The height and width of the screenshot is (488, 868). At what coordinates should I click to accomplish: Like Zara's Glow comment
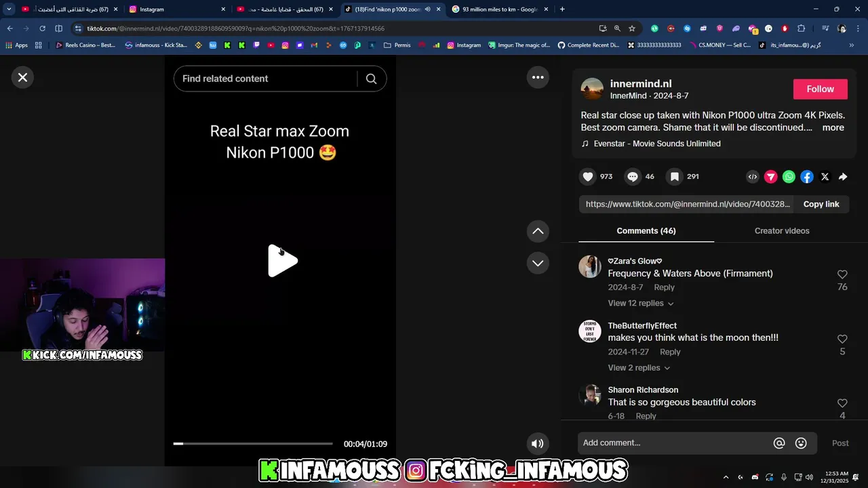[842, 274]
